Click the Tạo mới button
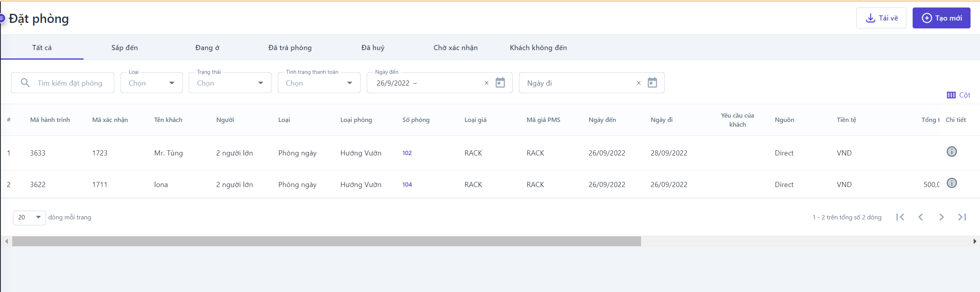The height and width of the screenshot is (292, 980). pos(941,18)
